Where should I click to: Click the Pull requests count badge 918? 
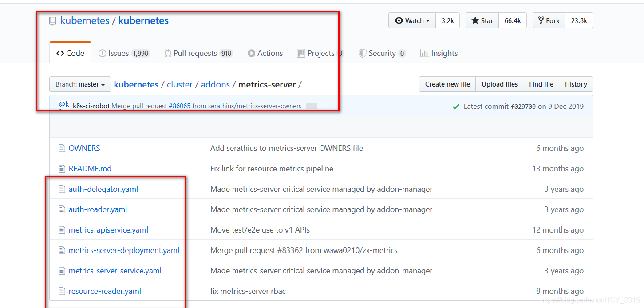pyautogui.click(x=226, y=54)
